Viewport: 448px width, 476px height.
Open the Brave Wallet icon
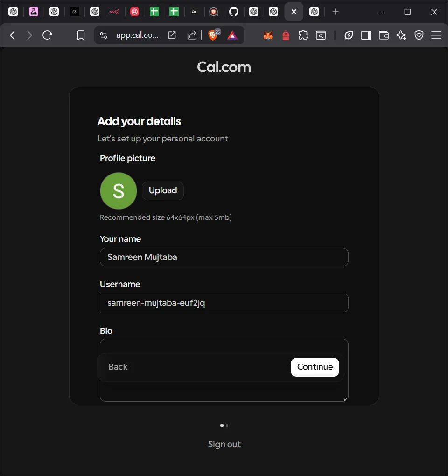coord(384,35)
